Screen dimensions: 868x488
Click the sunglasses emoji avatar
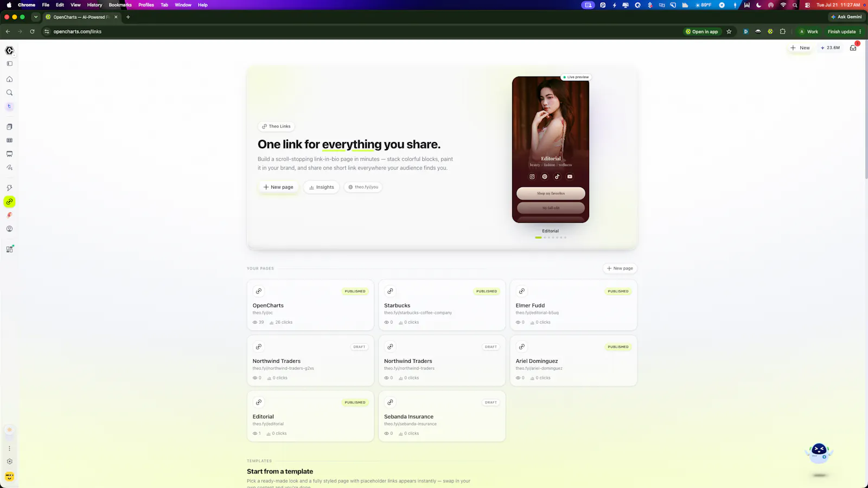point(9,477)
